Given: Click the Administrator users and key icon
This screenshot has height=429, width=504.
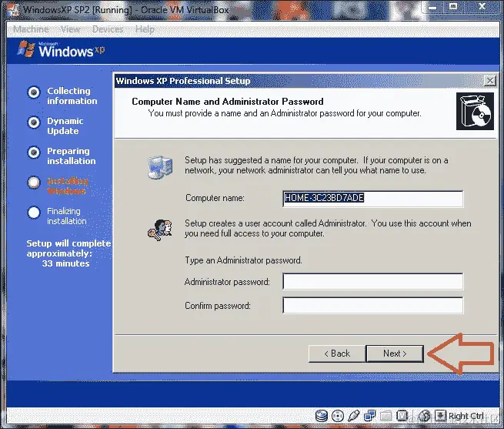Looking at the screenshot, I should (x=160, y=230).
